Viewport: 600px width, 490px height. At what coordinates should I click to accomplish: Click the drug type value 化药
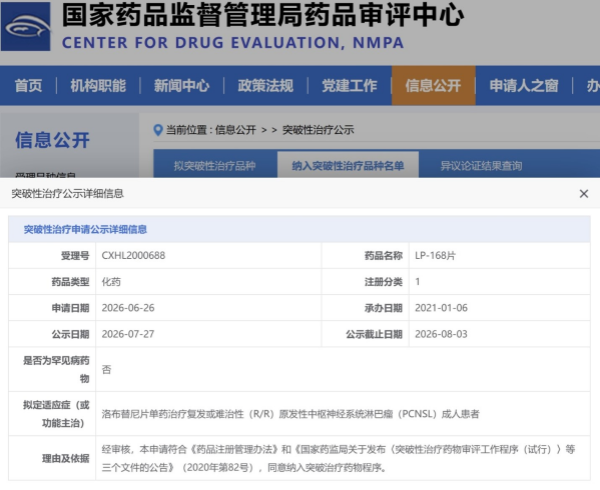click(x=111, y=282)
